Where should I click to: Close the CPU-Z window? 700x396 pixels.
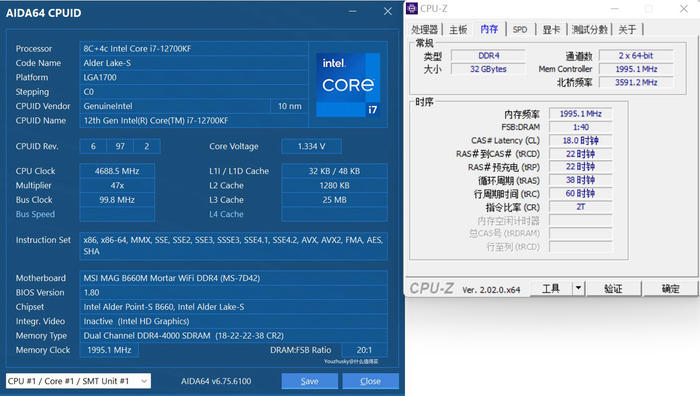683,8
